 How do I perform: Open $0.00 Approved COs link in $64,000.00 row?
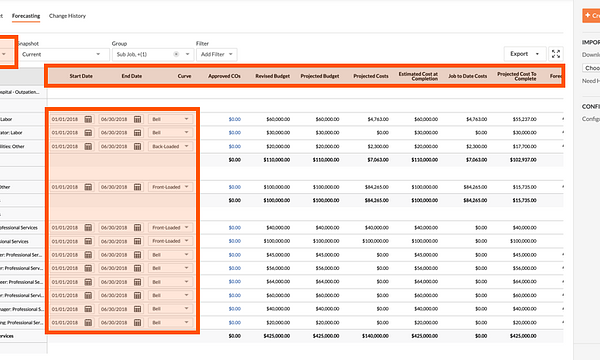pyautogui.click(x=235, y=282)
